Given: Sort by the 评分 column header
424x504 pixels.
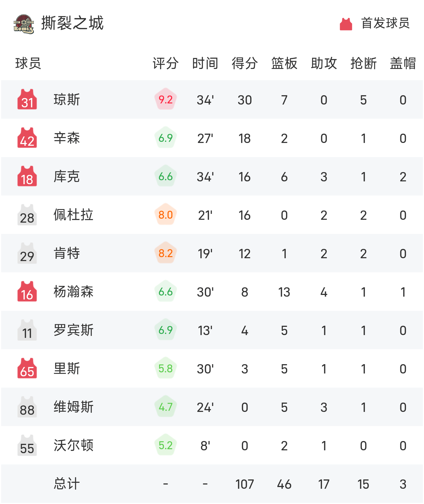Looking at the screenshot, I should pyautogui.click(x=166, y=63).
